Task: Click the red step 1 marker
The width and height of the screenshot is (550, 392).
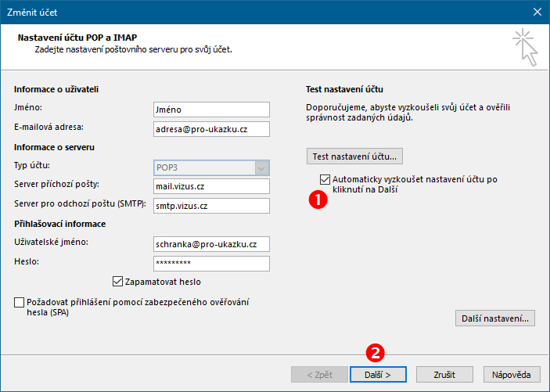Action: click(318, 200)
